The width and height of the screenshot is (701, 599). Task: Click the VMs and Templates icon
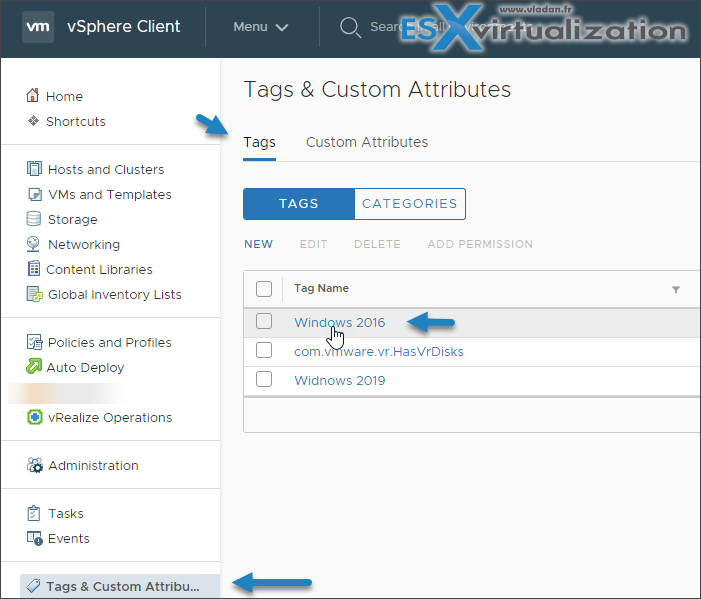[35, 194]
